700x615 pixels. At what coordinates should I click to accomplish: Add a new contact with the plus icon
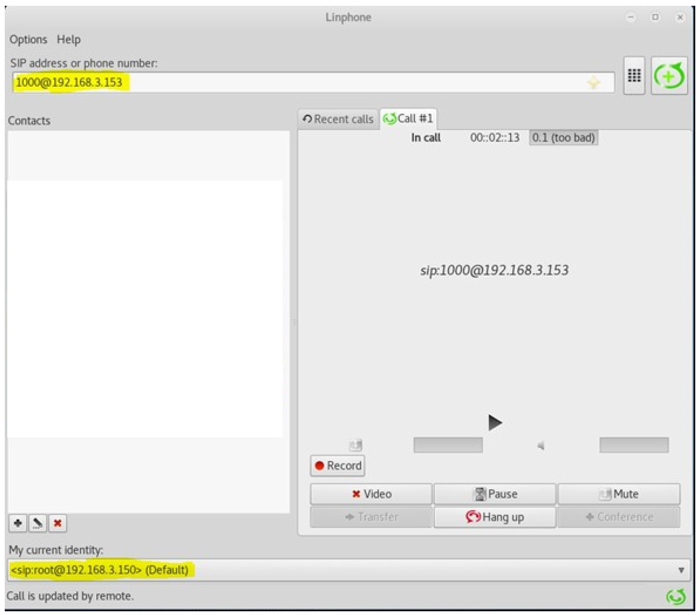17,523
